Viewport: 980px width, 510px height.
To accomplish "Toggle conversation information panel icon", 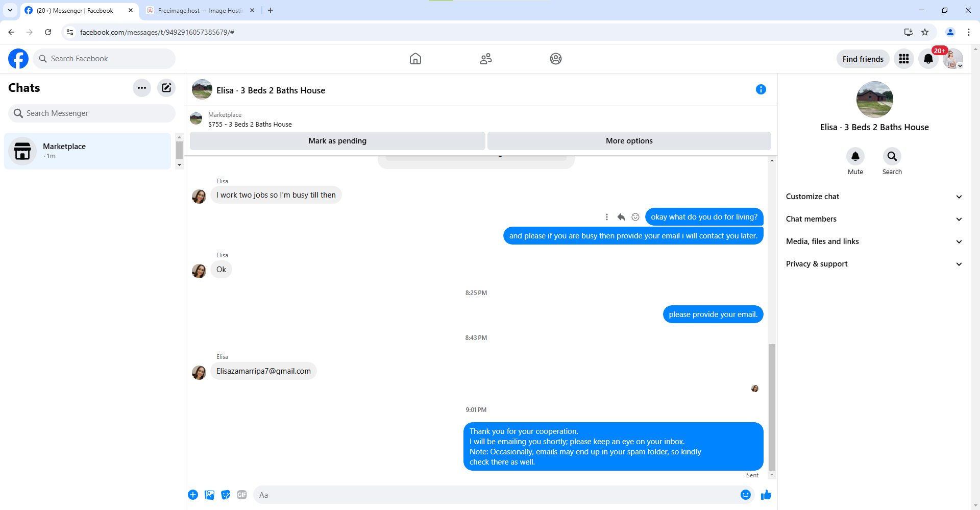I will (761, 90).
